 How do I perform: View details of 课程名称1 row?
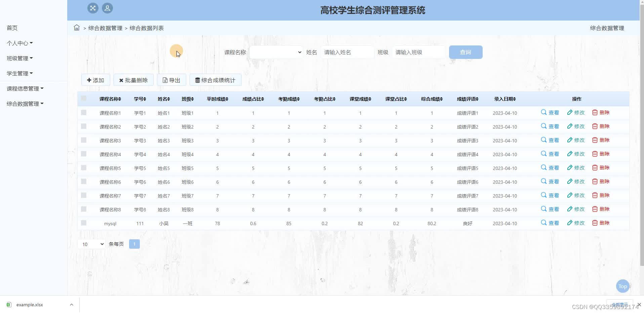(550, 112)
